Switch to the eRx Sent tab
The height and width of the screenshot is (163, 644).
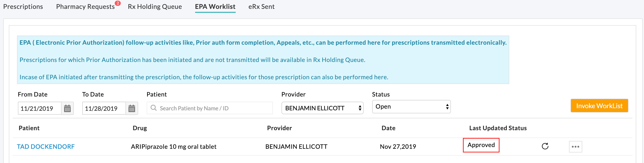point(261,6)
